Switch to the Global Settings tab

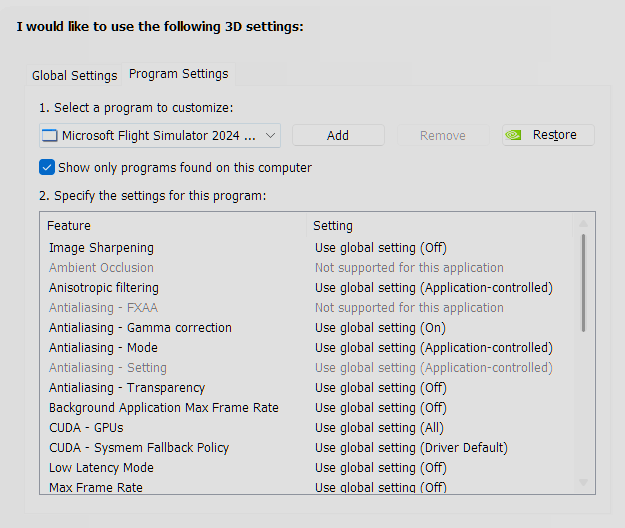click(x=75, y=75)
